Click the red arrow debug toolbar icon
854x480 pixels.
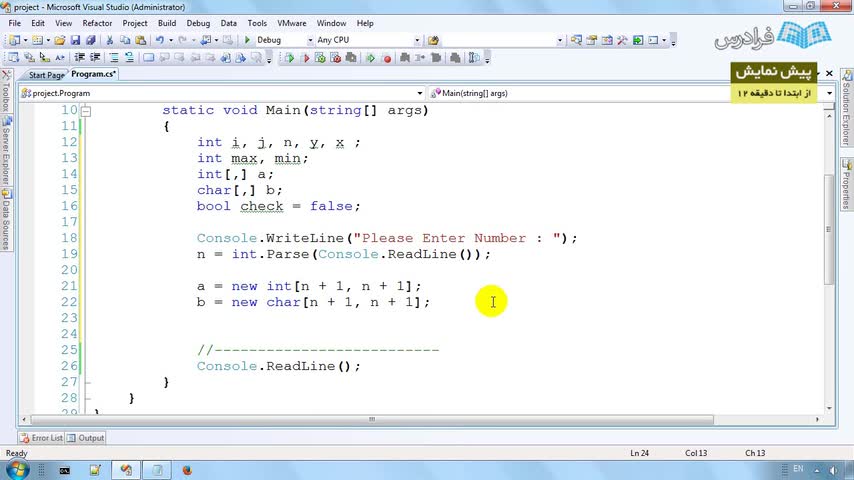tap(305, 58)
